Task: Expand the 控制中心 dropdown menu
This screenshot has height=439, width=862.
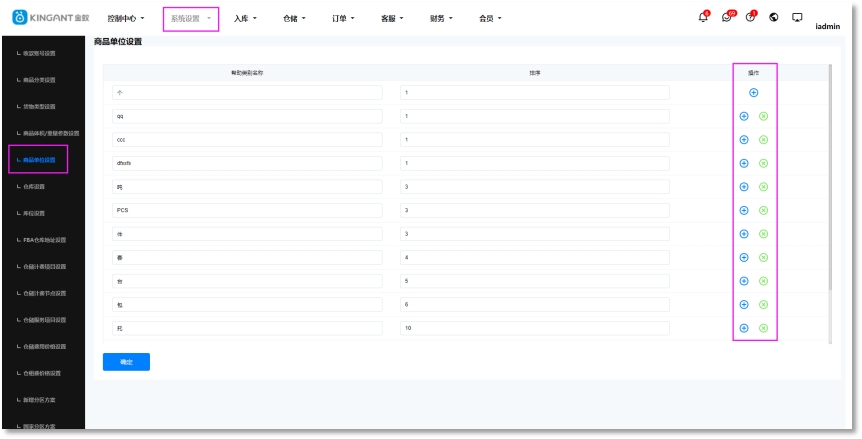Action: point(126,19)
